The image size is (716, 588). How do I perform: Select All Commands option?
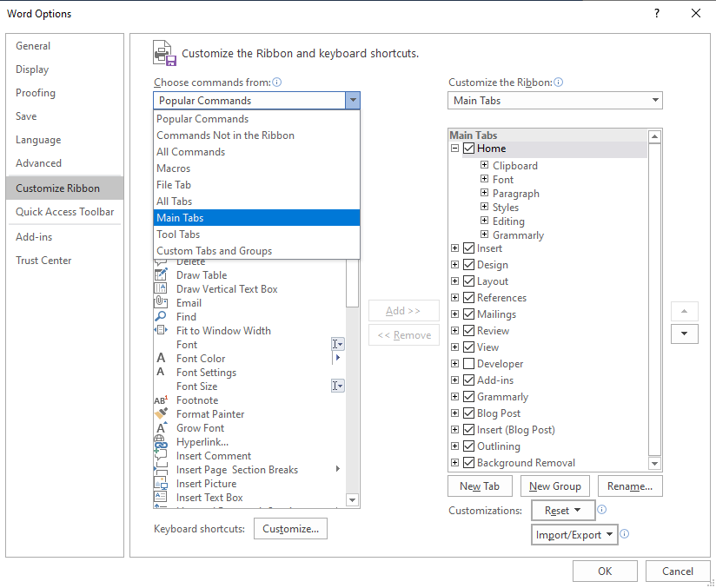pos(256,152)
